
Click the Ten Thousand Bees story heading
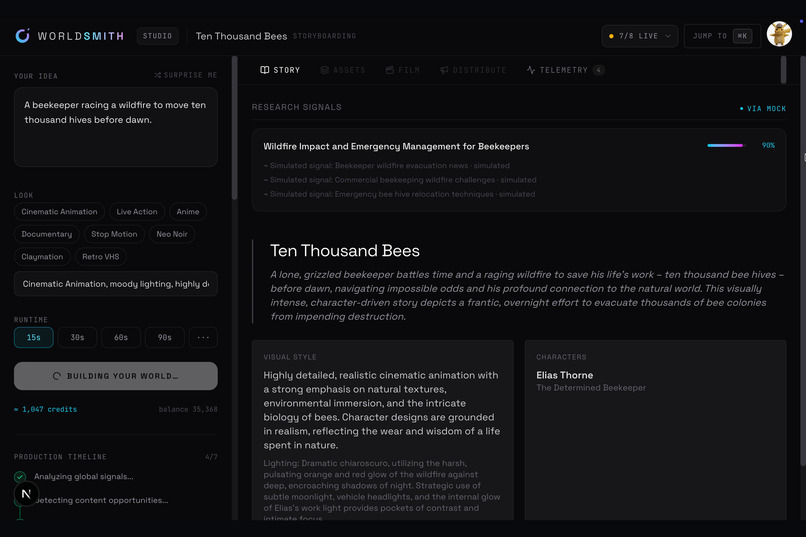point(345,251)
